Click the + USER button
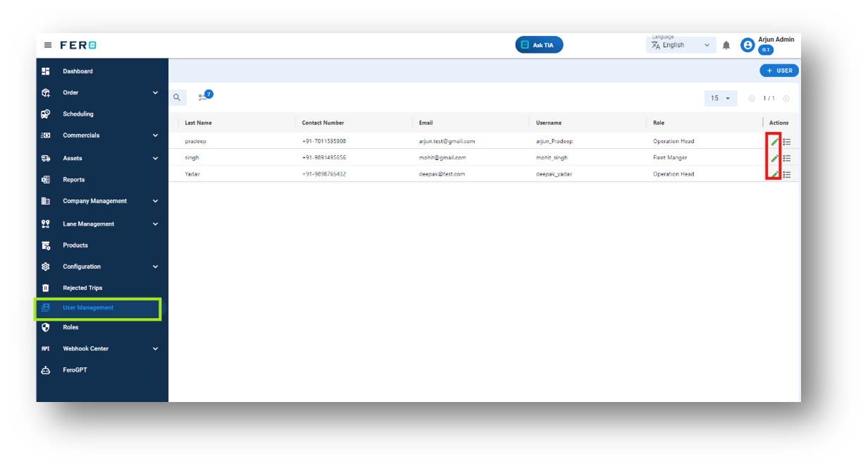Screen dimensions: 868x469 779,71
